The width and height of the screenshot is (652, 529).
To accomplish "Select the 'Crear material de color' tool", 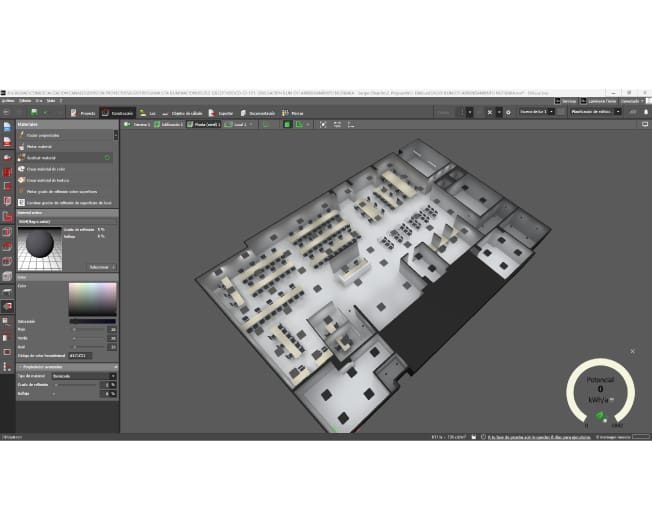I will [46, 168].
